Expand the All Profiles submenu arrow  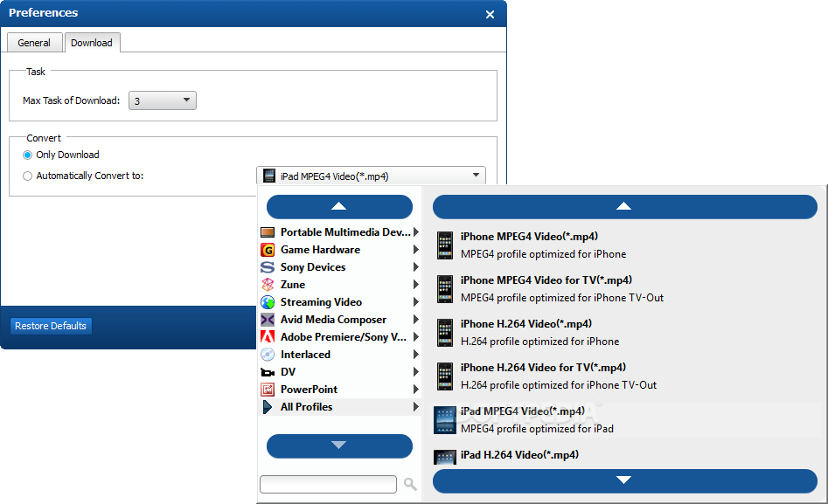416,406
